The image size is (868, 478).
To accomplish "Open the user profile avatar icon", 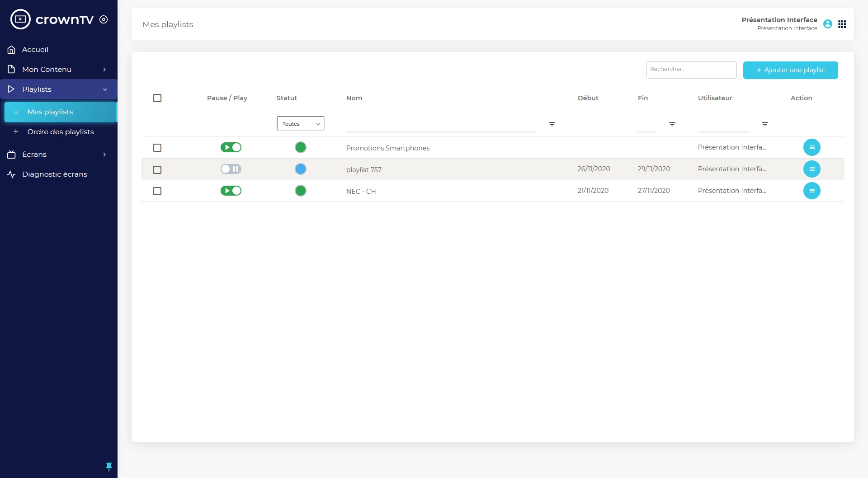I will point(827,24).
